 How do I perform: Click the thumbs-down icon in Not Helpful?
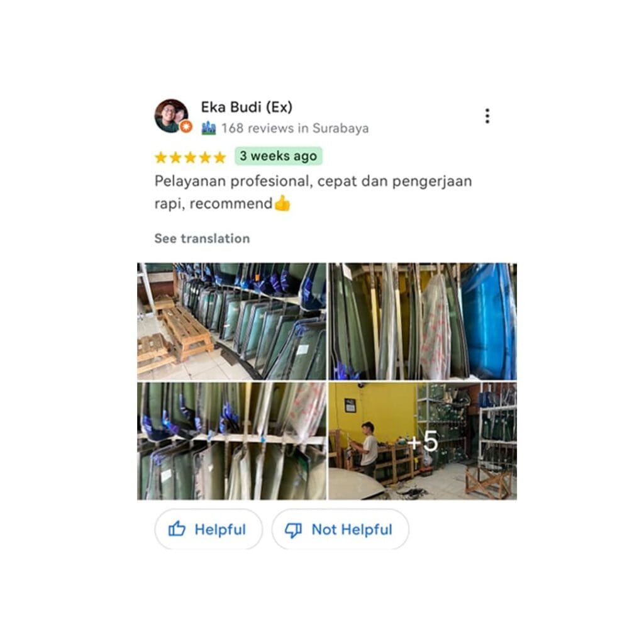point(293,530)
